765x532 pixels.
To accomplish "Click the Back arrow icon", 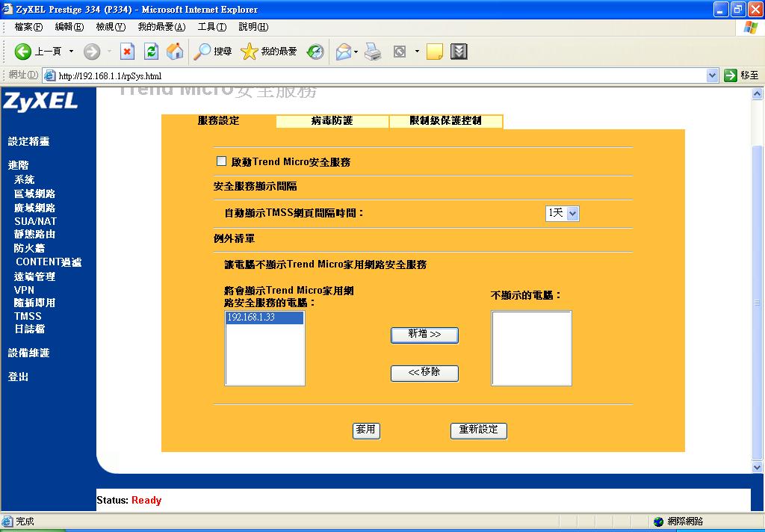I will 22,52.
